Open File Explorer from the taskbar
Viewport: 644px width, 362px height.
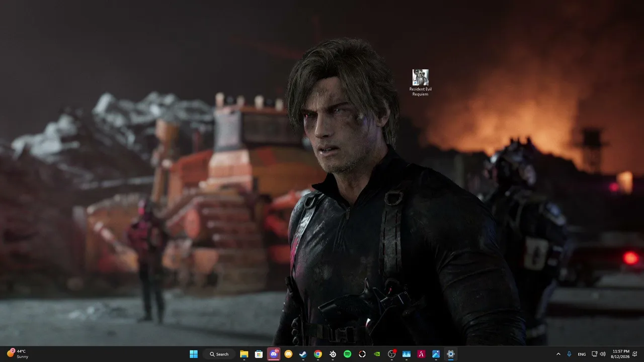pos(244,354)
